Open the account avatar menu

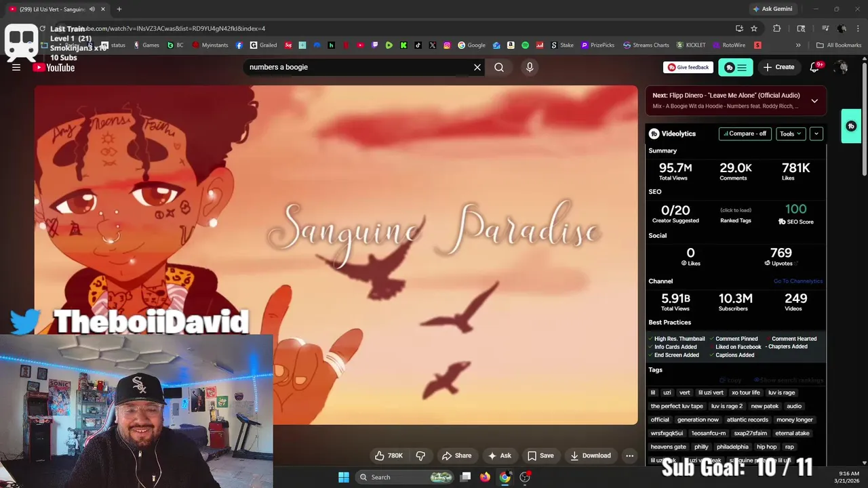(x=842, y=67)
